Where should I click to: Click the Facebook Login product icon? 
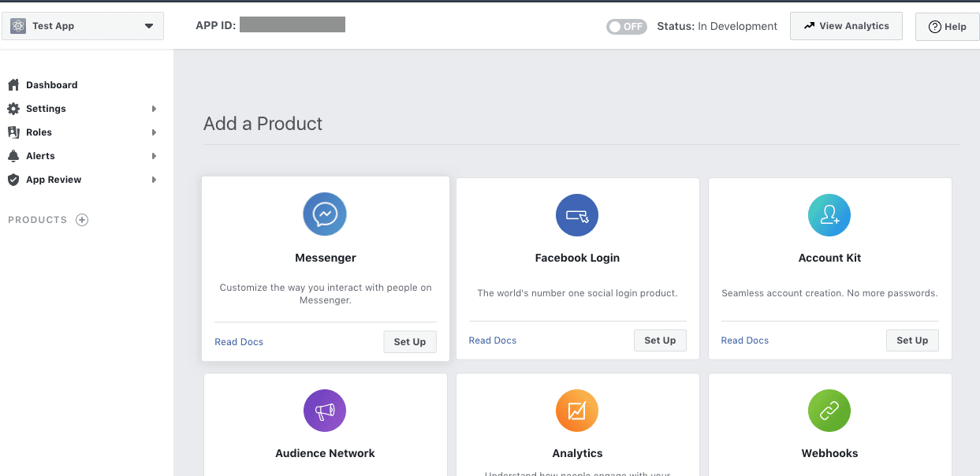577,214
